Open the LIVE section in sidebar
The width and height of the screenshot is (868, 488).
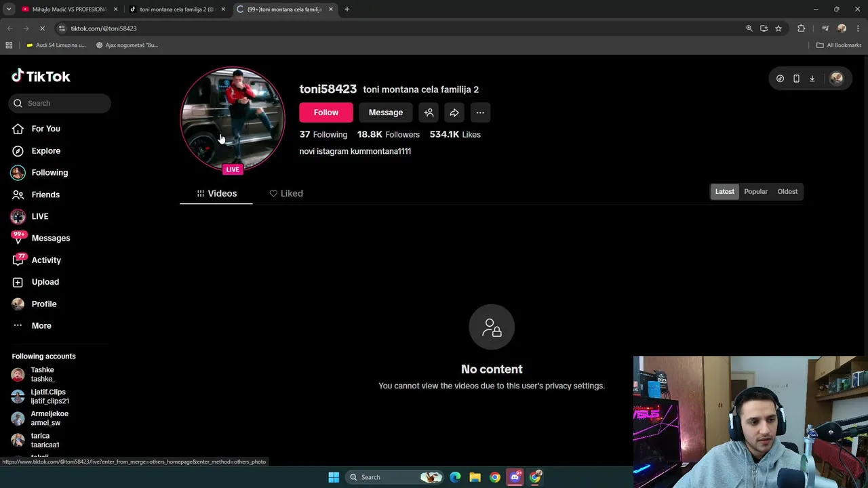click(x=30, y=216)
